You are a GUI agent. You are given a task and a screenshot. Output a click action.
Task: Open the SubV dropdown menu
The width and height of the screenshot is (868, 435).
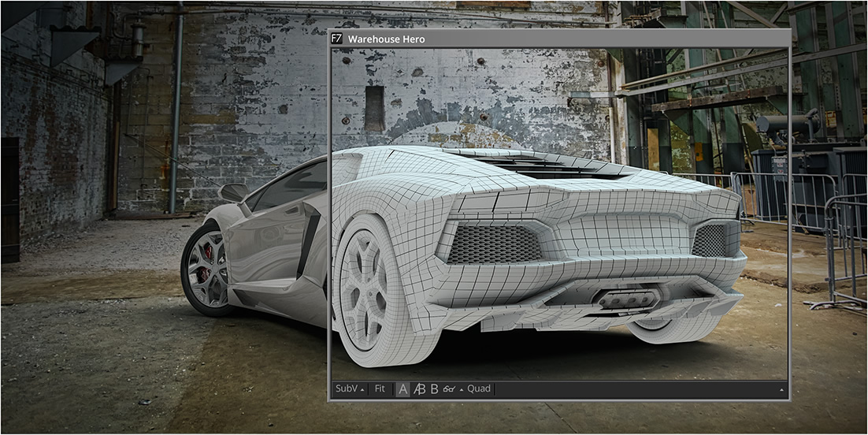point(350,389)
